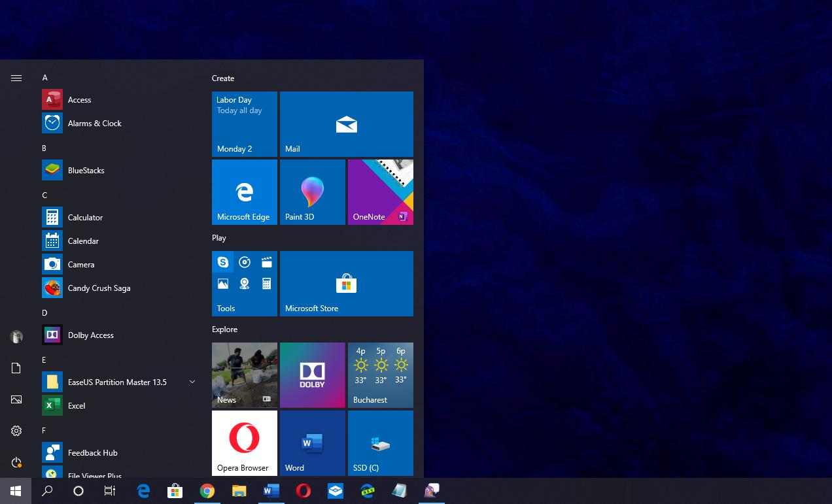
Task: Open the Access app
Action: [119, 99]
